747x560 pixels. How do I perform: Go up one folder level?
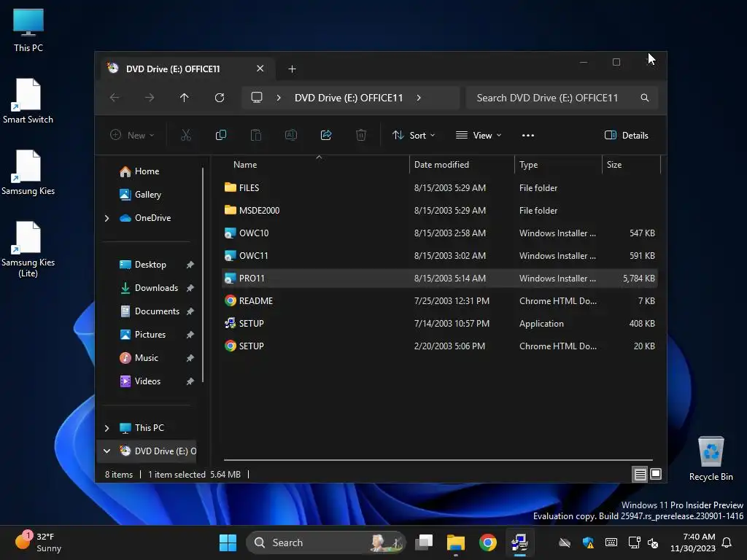point(185,98)
